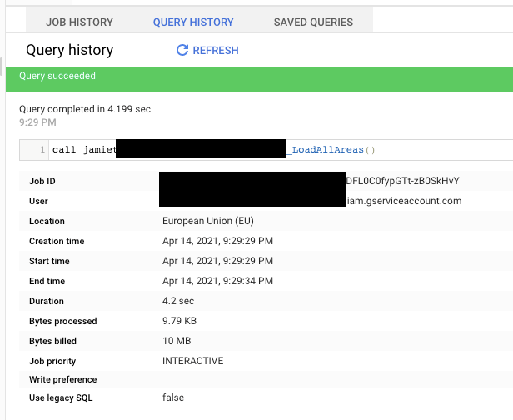Click the 'Job priority' row label
The image size is (513, 420).
click(x=52, y=361)
